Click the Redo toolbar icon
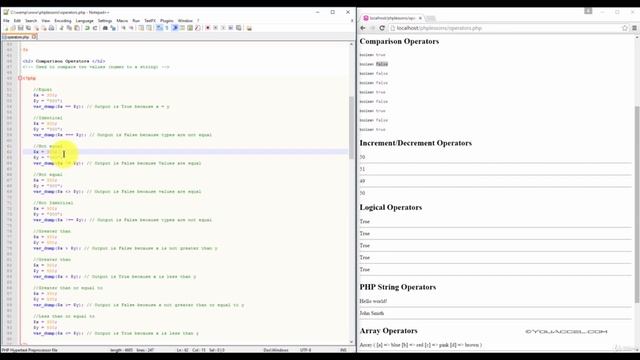Viewport: 640px width, 360px height. pyautogui.click(x=95, y=28)
